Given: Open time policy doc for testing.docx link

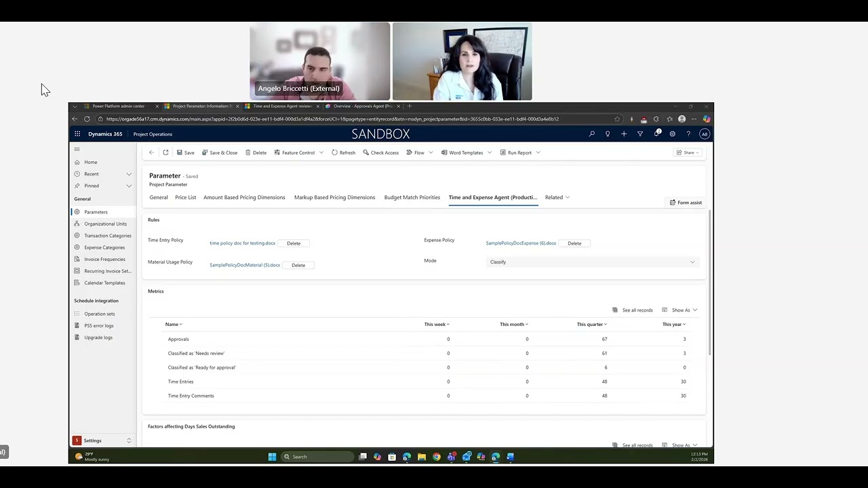Looking at the screenshot, I should [x=242, y=243].
